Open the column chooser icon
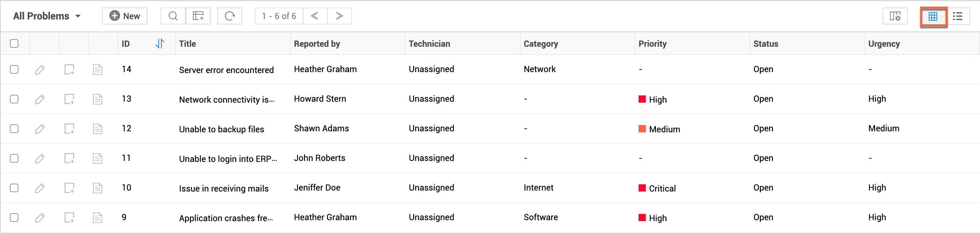This screenshot has height=233, width=980. 198,16
